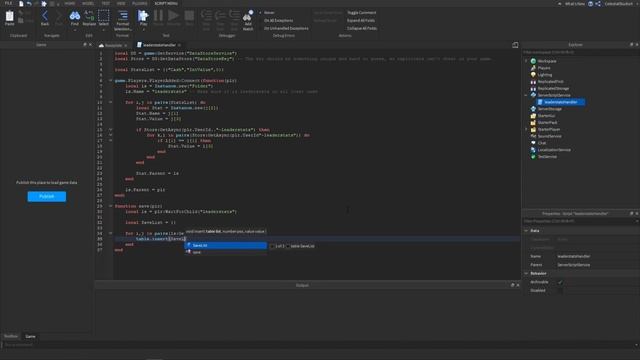The height and width of the screenshot is (360, 640).
Task: Select StarterGui in Explorer
Action: click(546, 116)
